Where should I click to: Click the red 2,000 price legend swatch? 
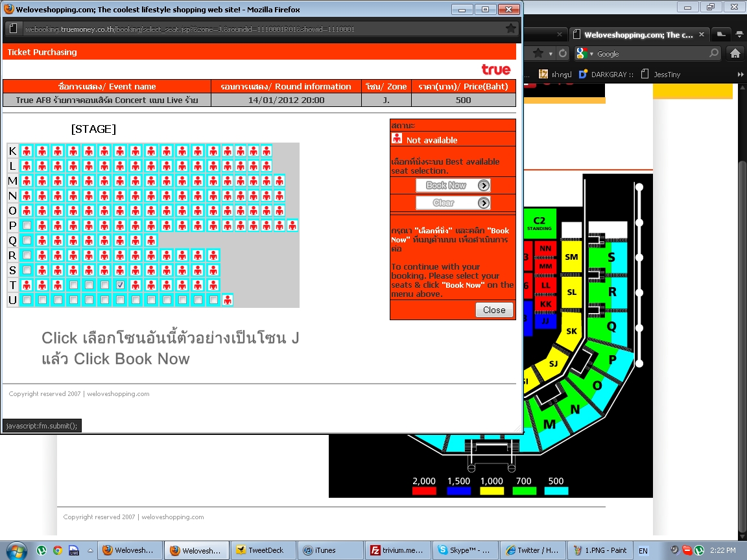(x=424, y=491)
